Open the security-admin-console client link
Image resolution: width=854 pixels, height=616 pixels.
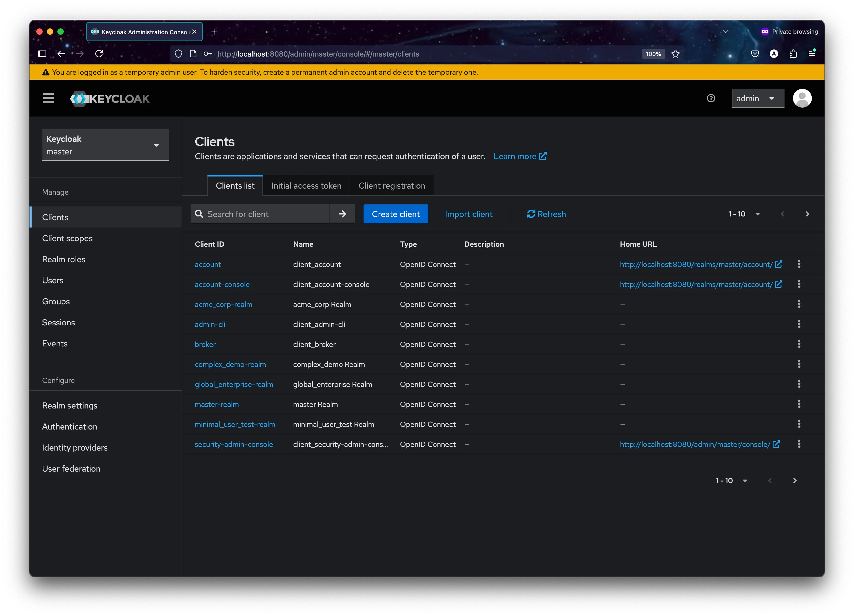tap(234, 444)
